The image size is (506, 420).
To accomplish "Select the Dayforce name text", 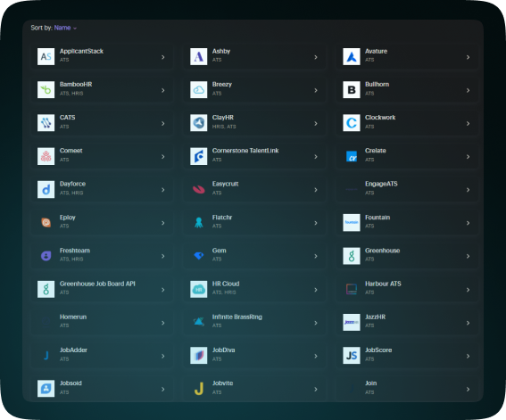I will [72, 184].
